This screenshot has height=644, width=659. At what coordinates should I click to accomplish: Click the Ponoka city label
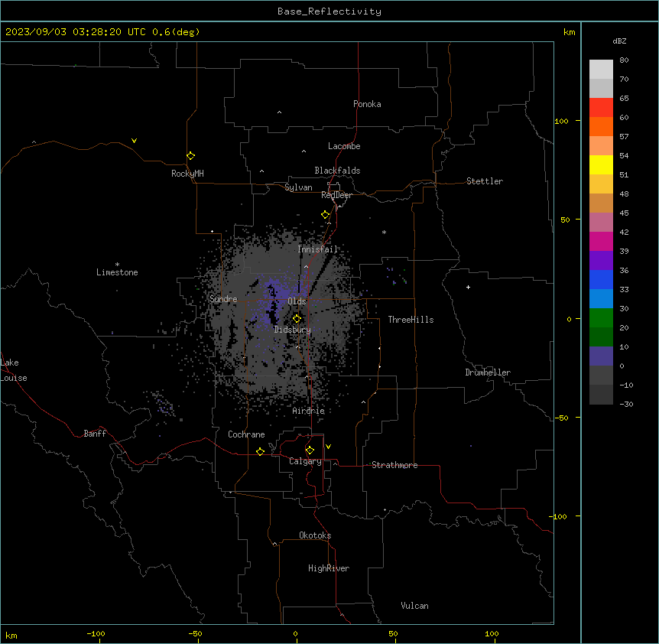point(367,104)
